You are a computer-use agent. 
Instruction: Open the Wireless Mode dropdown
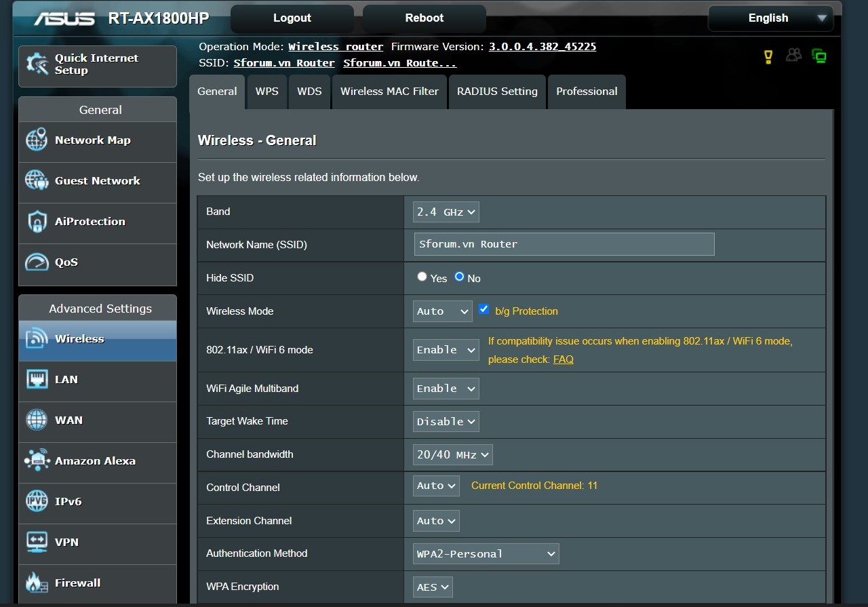pos(443,311)
